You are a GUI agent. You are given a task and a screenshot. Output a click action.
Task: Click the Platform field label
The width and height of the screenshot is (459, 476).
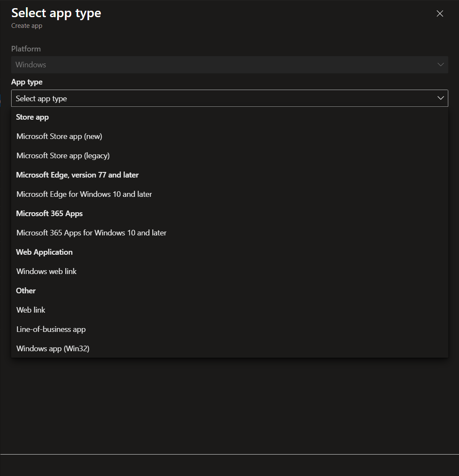pyautogui.click(x=26, y=49)
